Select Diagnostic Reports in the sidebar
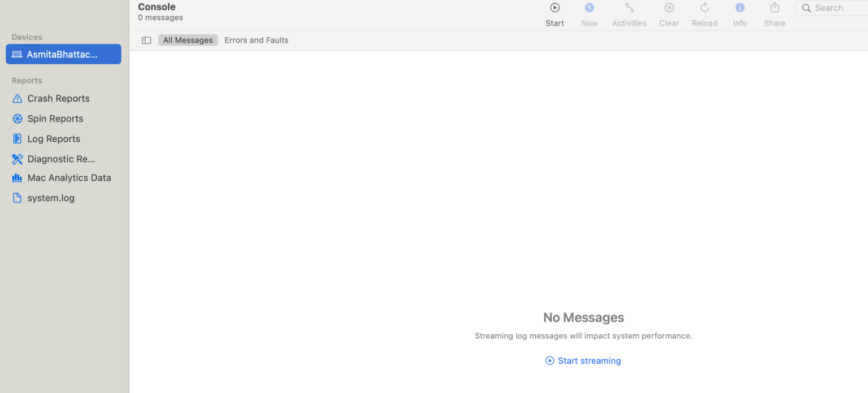 61,159
